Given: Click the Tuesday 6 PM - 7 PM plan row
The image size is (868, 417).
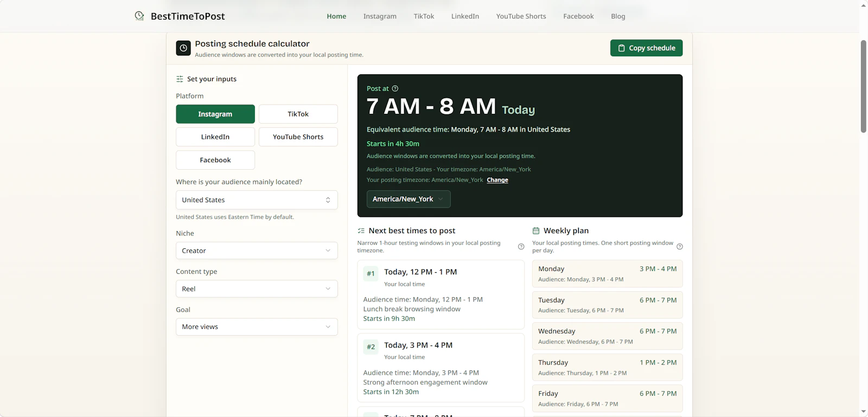Looking at the screenshot, I should 607,305.
